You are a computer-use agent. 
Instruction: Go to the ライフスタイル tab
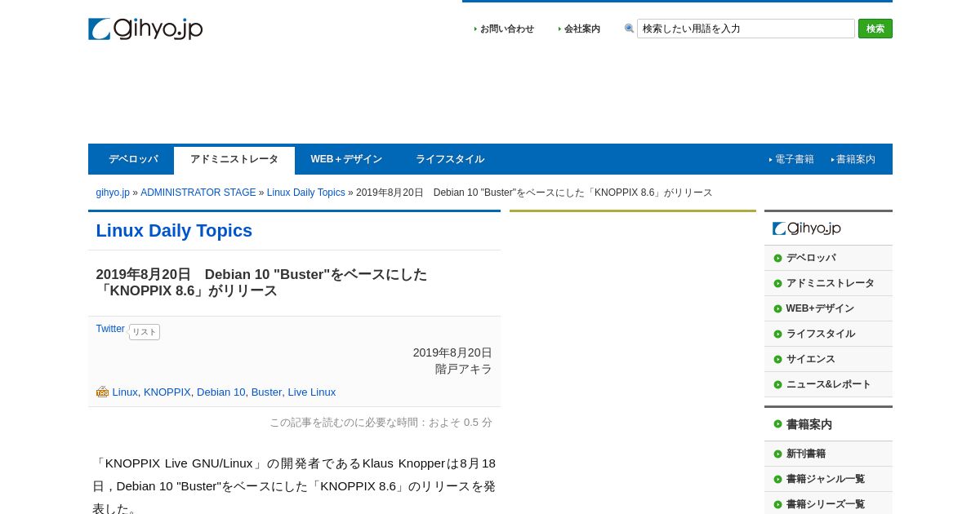(450, 159)
